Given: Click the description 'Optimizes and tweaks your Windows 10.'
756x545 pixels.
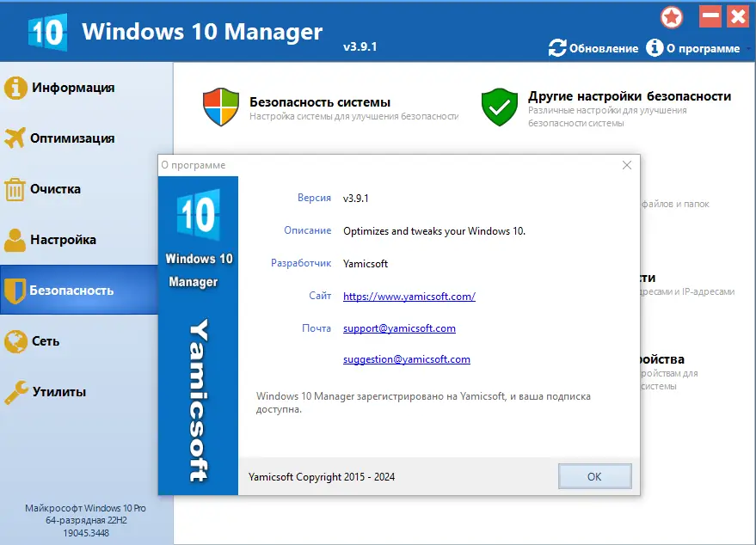Looking at the screenshot, I should click(x=434, y=231).
